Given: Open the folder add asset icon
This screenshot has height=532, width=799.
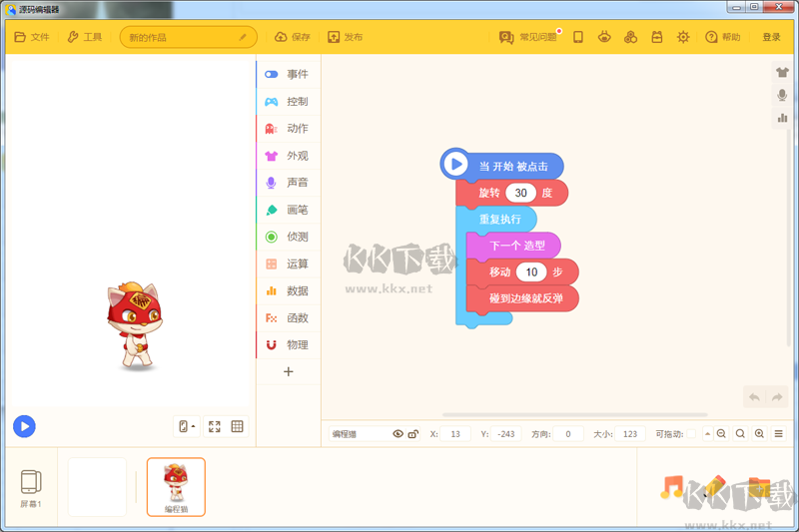Looking at the screenshot, I should 759,487.
